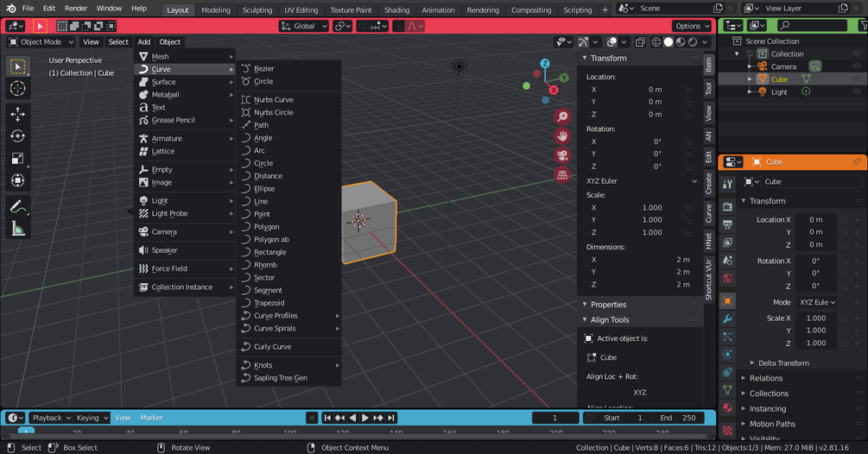
Task: Click the Options button in header
Action: 692,26
